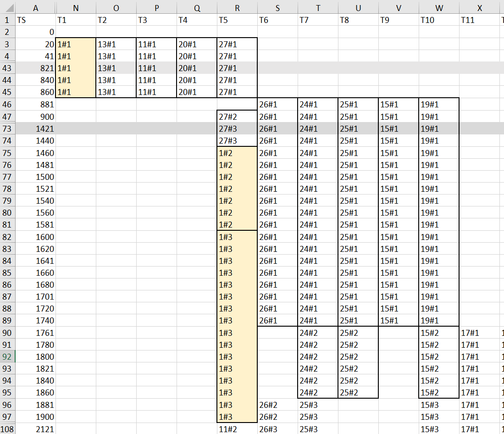Click the select-all corner triangle
504x434 pixels.
coord(8,8)
